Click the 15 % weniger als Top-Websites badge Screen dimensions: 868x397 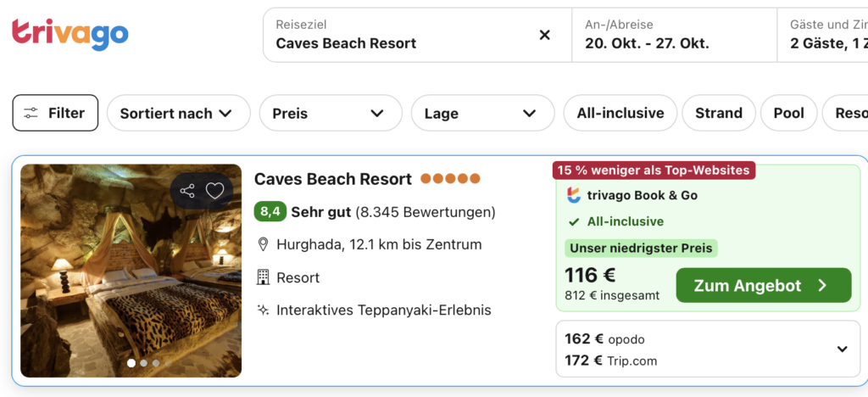[x=654, y=170]
